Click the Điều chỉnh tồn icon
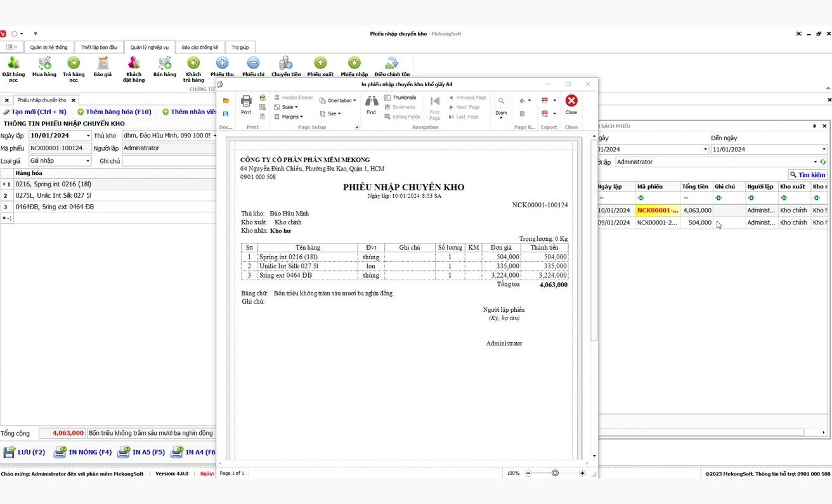 tap(392, 63)
